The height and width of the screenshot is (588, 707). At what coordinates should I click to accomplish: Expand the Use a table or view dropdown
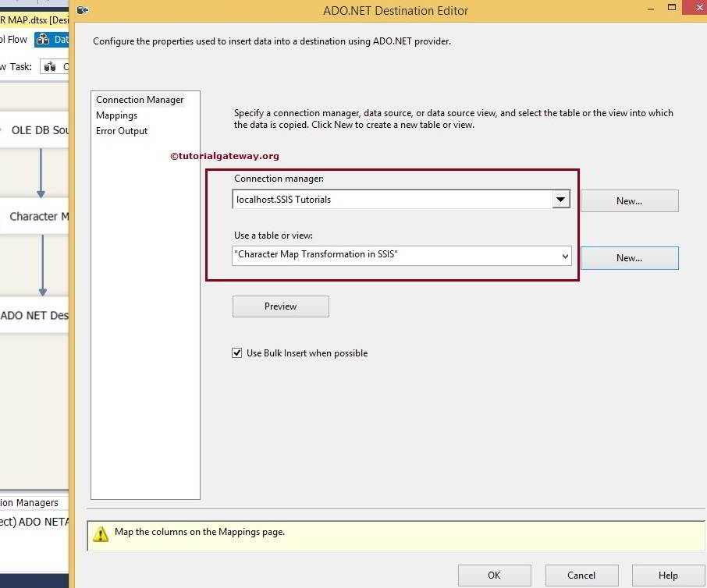(x=565, y=256)
